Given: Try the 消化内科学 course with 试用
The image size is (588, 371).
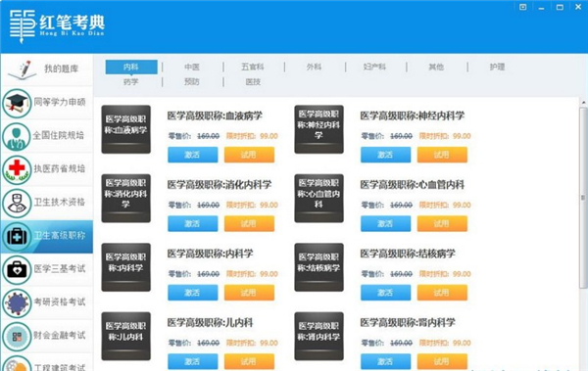Looking at the screenshot, I should 249,224.
